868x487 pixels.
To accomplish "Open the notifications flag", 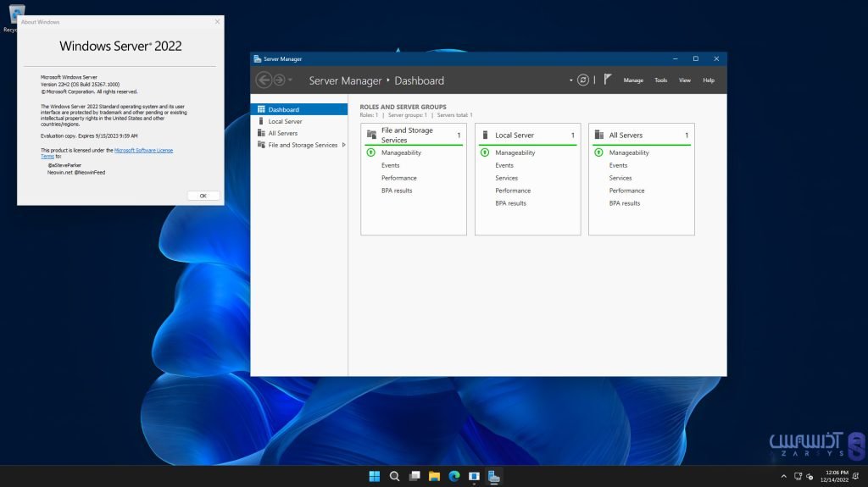I will 607,79.
